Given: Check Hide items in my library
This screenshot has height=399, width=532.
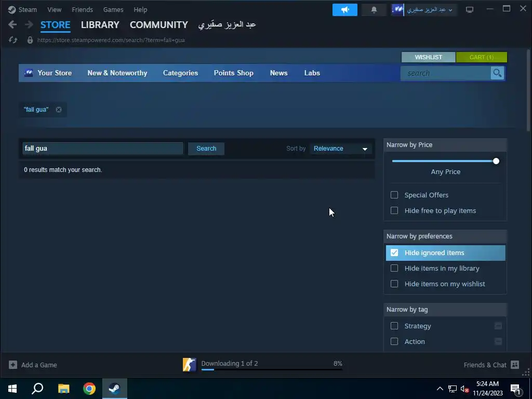Looking at the screenshot, I should 394,269.
